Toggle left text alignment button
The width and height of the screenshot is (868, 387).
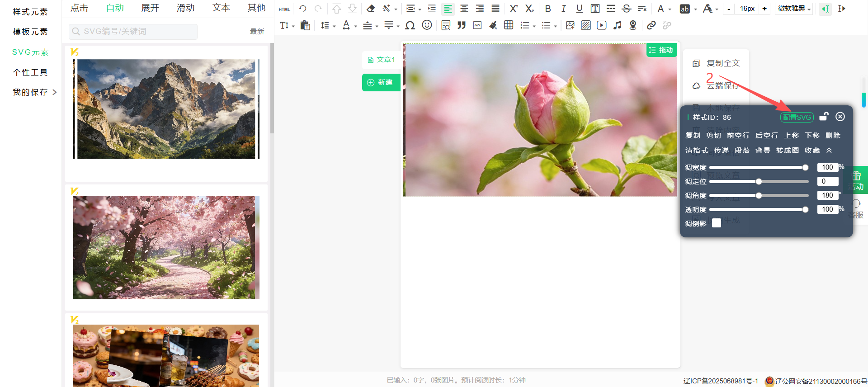448,9
